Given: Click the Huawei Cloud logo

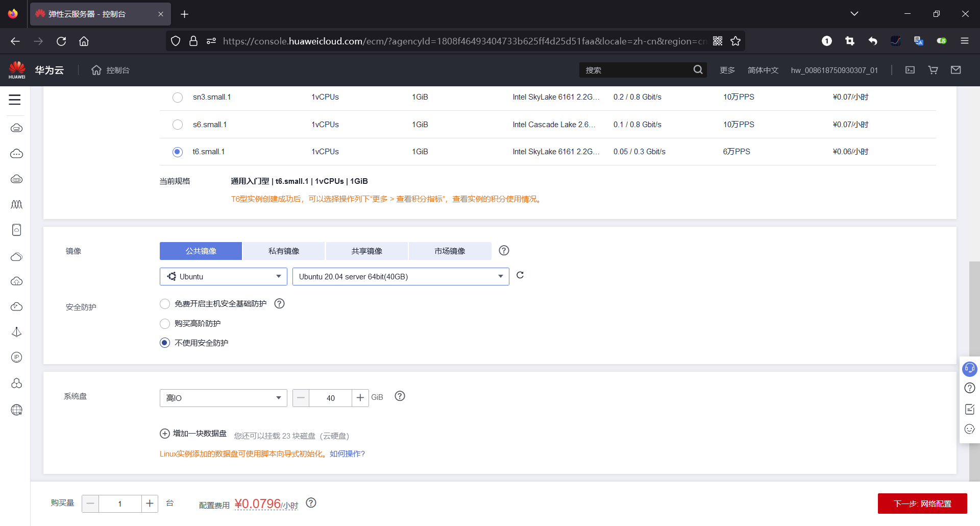Looking at the screenshot, I should click(17, 70).
